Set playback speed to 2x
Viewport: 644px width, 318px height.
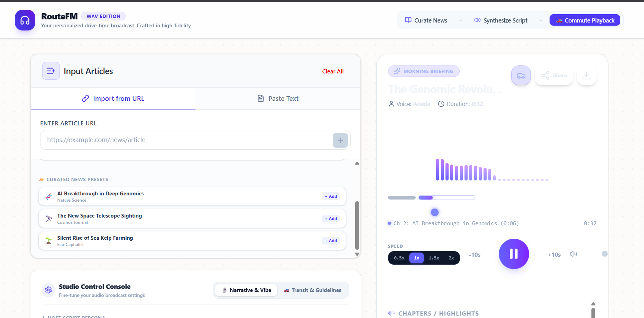[451, 258]
